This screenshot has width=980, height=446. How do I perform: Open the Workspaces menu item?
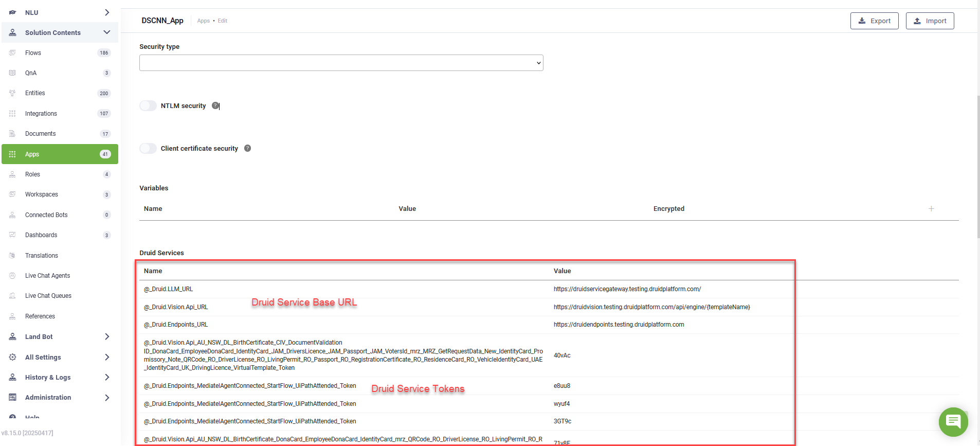click(x=60, y=194)
